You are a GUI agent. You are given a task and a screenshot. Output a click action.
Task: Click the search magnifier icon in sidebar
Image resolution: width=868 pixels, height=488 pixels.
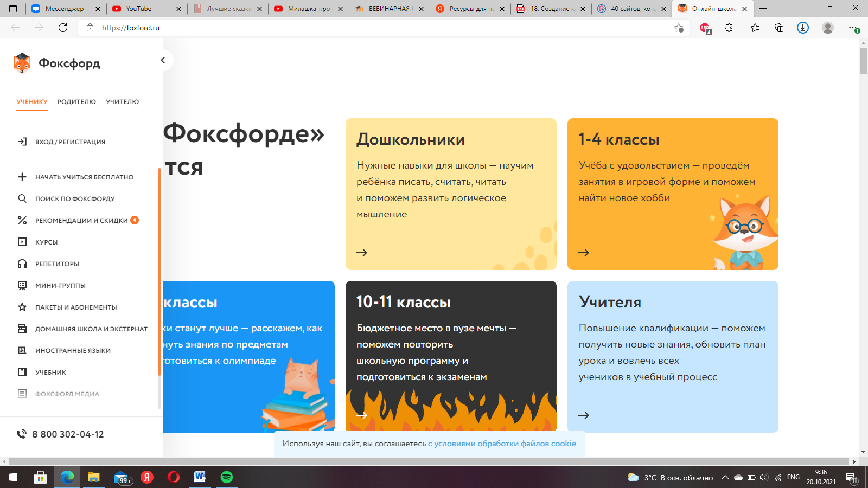tap(22, 198)
